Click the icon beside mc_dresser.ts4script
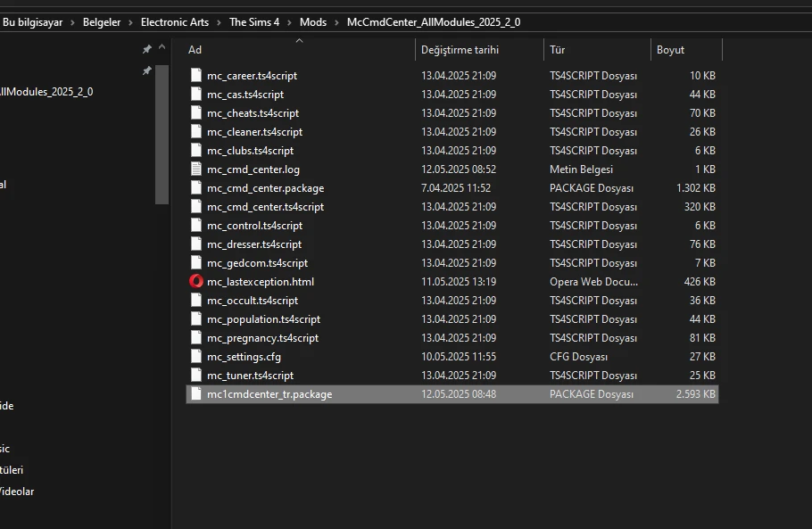The image size is (812, 529). coord(195,244)
